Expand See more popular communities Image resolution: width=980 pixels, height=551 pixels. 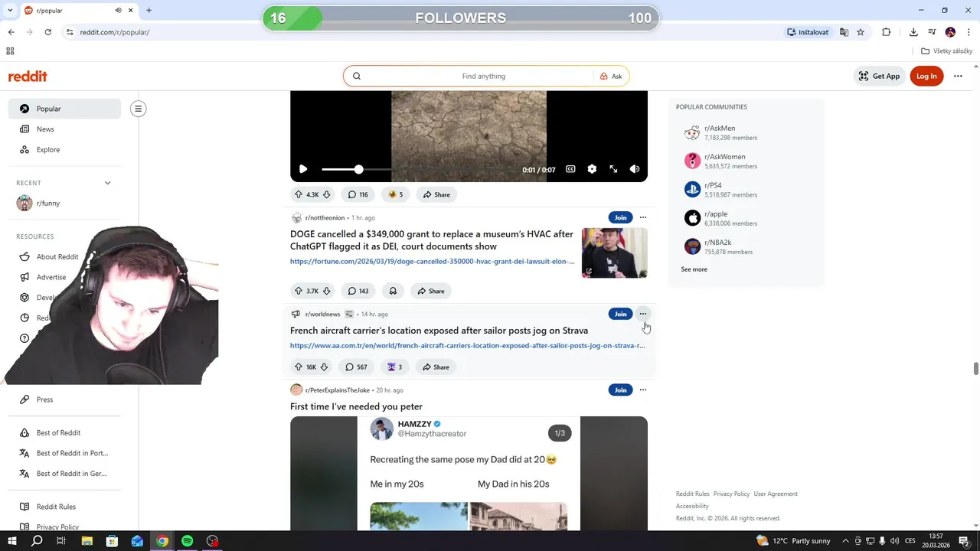[694, 269]
